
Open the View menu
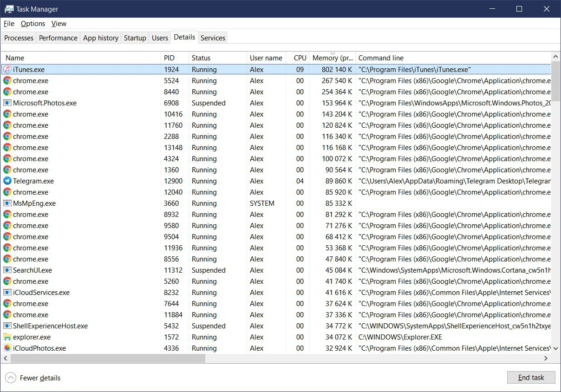pos(59,24)
